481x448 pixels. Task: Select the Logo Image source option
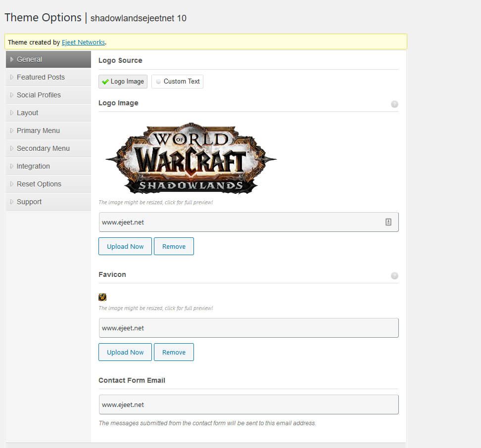tap(123, 82)
